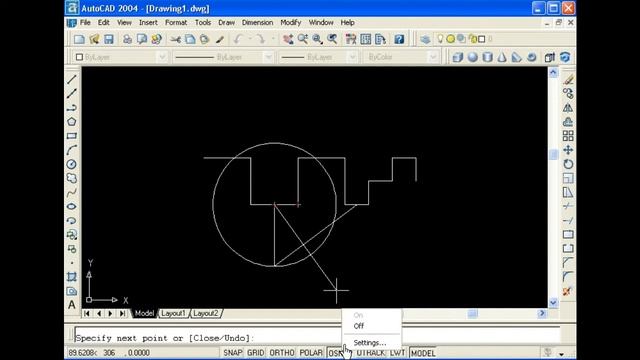Open the Format menu
The image size is (640, 360).
click(x=176, y=22)
